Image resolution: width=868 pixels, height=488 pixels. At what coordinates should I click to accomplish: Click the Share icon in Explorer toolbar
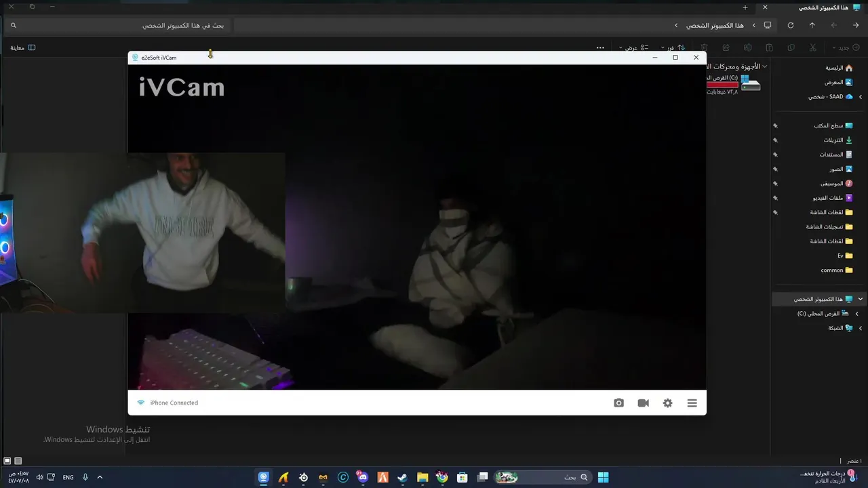[726, 47]
